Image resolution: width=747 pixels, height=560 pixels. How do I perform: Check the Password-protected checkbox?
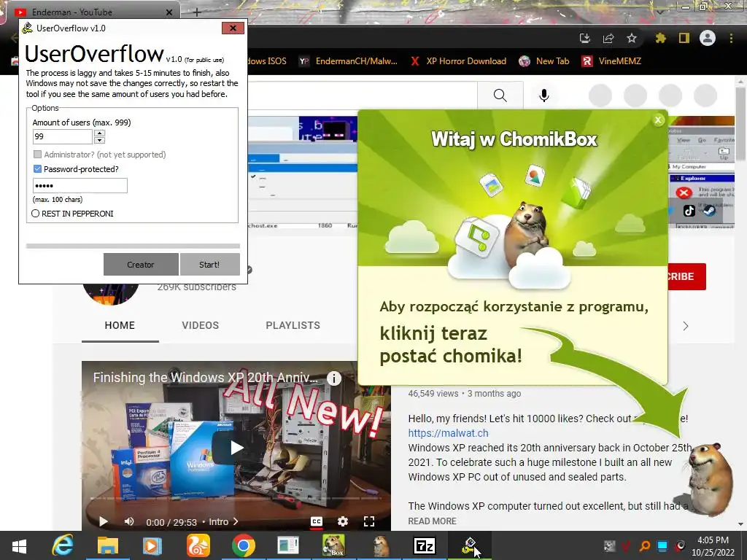38,169
